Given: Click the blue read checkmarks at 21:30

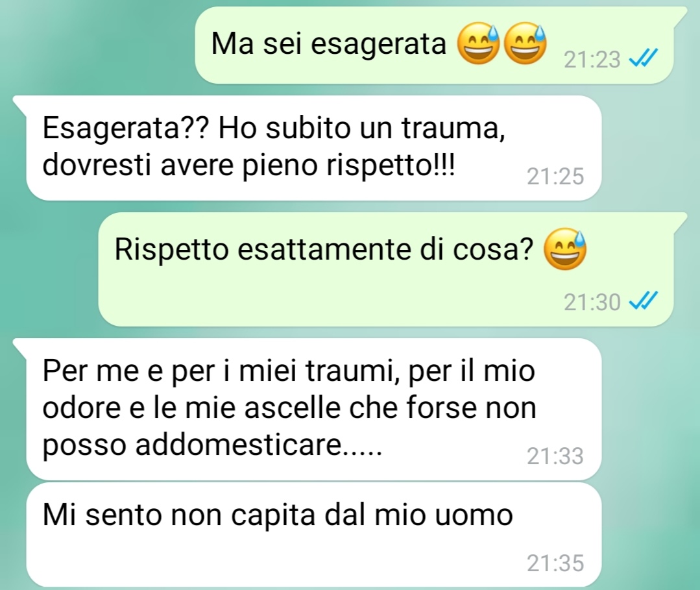Looking at the screenshot, I should point(644,301).
